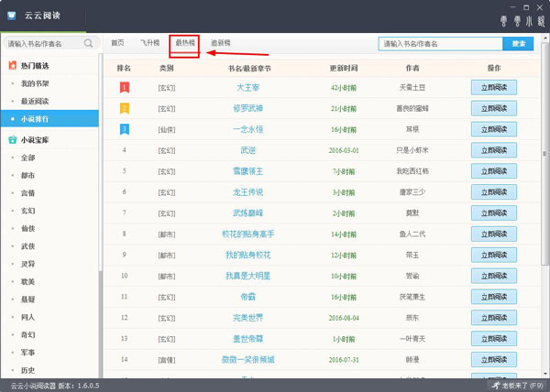Open the book link 大主宰

(x=248, y=87)
